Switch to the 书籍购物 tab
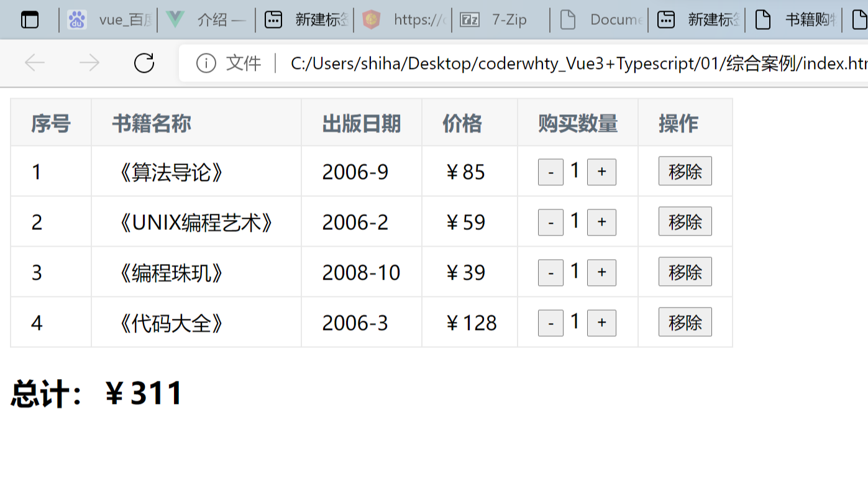The height and width of the screenshot is (489, 868). (x=795, y=20)
